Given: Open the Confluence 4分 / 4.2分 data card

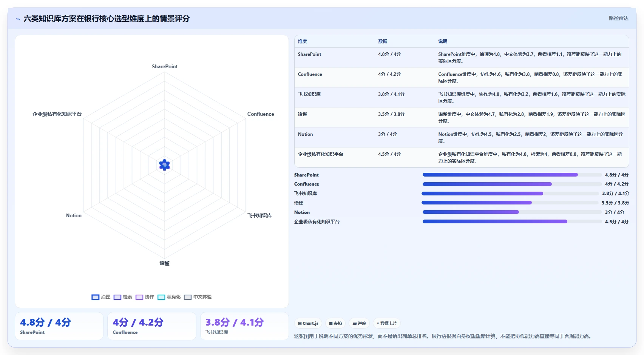Looking at the screenshot, I should tap(152, 326).
